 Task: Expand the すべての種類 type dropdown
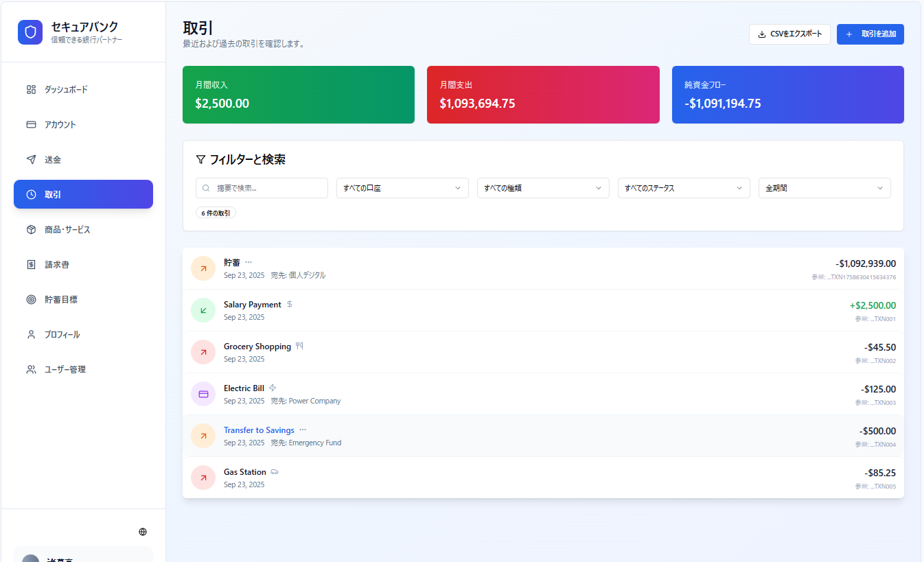click(x=543, y=188)
